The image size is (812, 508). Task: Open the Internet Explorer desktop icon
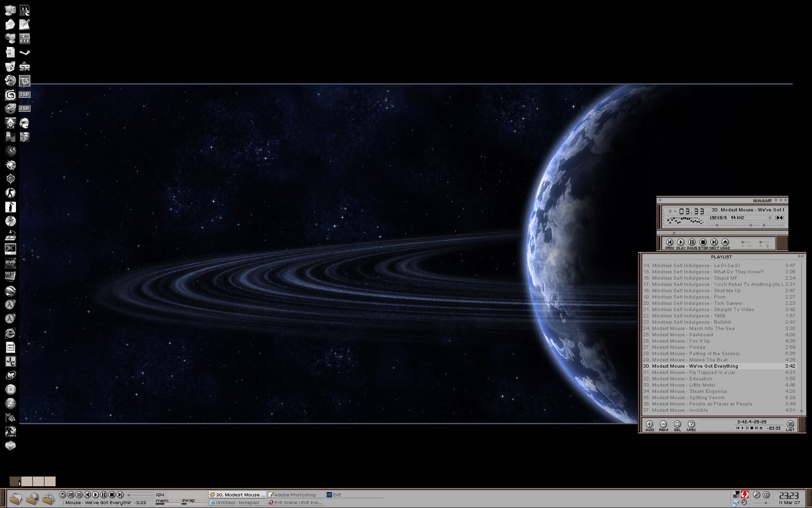click(x=10, y=333)
